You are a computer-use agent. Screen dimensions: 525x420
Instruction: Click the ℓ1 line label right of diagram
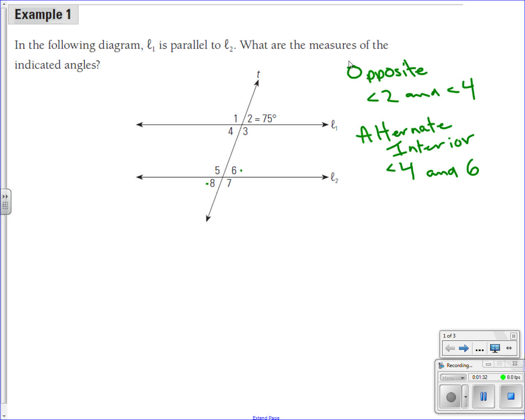334,125
